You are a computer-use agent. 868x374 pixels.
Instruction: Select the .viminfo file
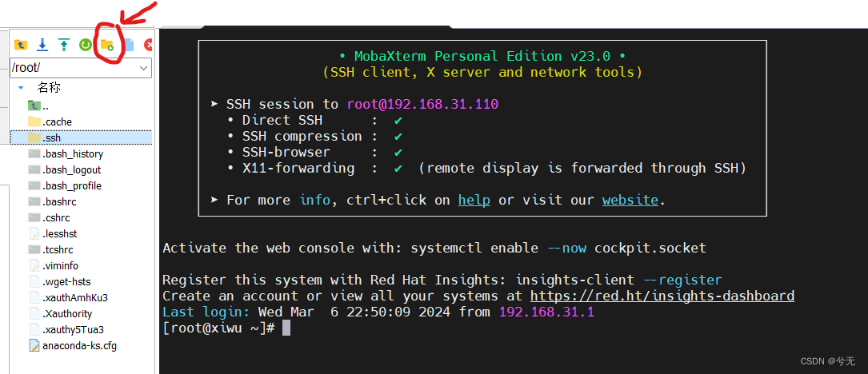[x=53, y=266]
